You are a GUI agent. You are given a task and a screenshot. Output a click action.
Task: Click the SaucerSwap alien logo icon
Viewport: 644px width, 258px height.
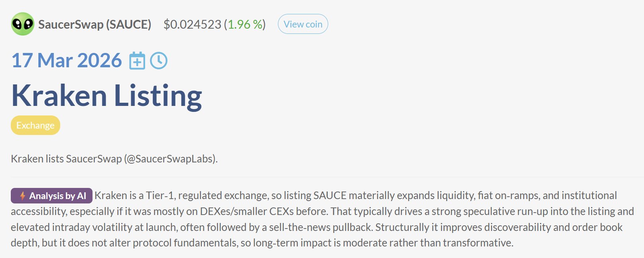pos(23,24)
